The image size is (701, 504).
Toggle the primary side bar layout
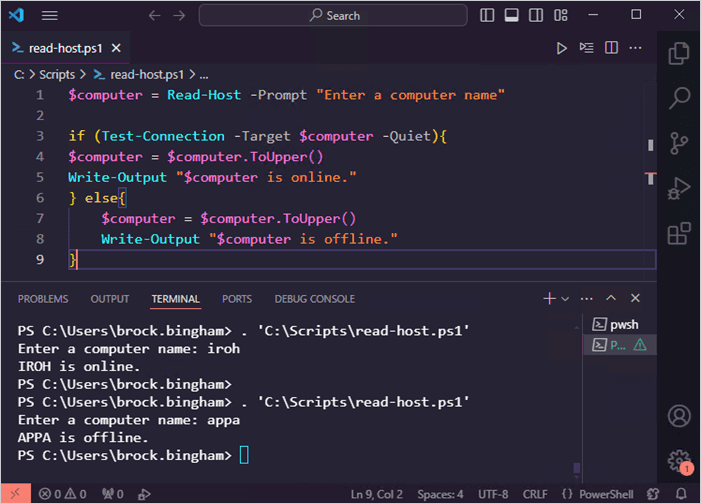487,16
